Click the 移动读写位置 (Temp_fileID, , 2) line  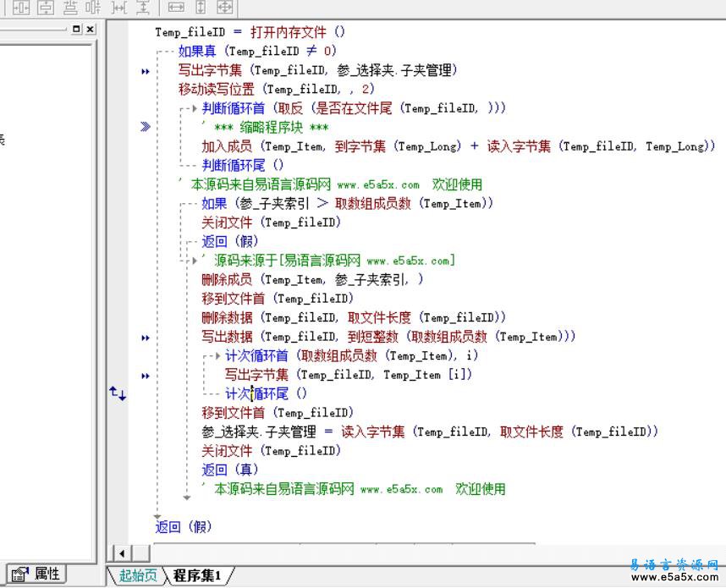277,89
